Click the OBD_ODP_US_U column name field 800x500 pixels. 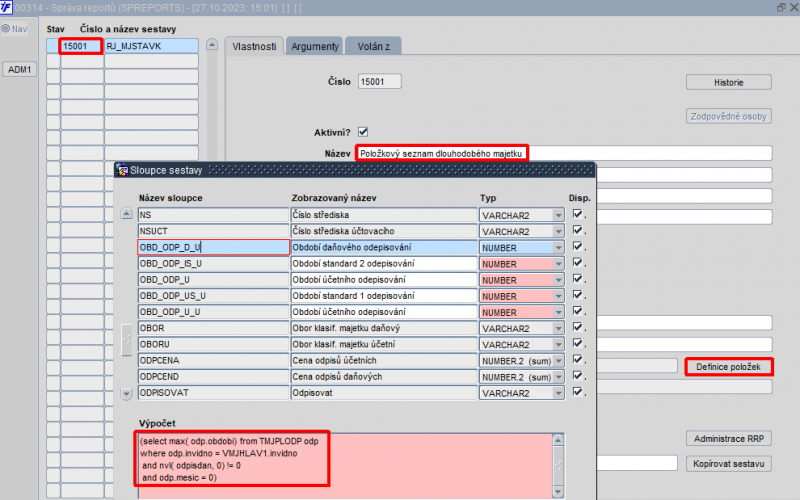click(x=213, y=296)
